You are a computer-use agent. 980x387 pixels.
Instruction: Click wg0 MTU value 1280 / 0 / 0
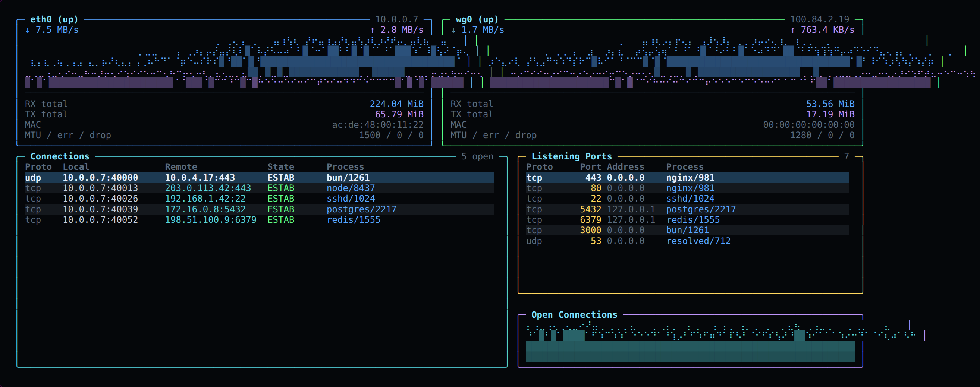coord(822,135)
